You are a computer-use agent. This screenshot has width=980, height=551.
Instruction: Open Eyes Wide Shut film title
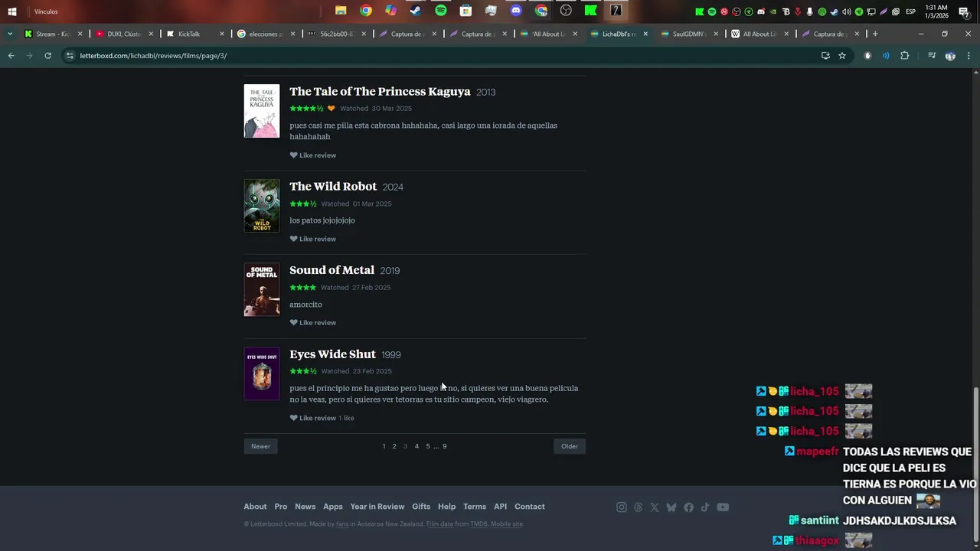332,354
